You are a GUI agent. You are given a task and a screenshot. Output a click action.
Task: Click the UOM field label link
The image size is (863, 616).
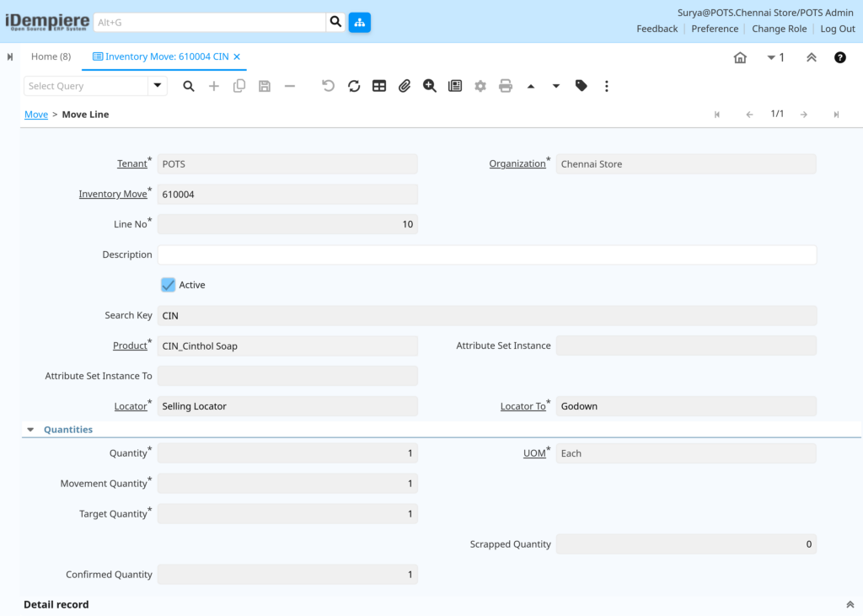(534, 453)
